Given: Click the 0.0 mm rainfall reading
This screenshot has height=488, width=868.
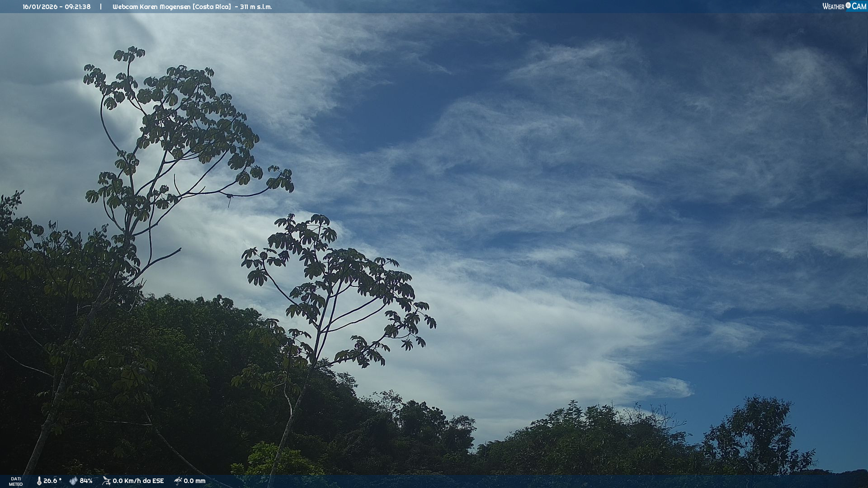Looking at the screenshot, I should click(194, 481).
